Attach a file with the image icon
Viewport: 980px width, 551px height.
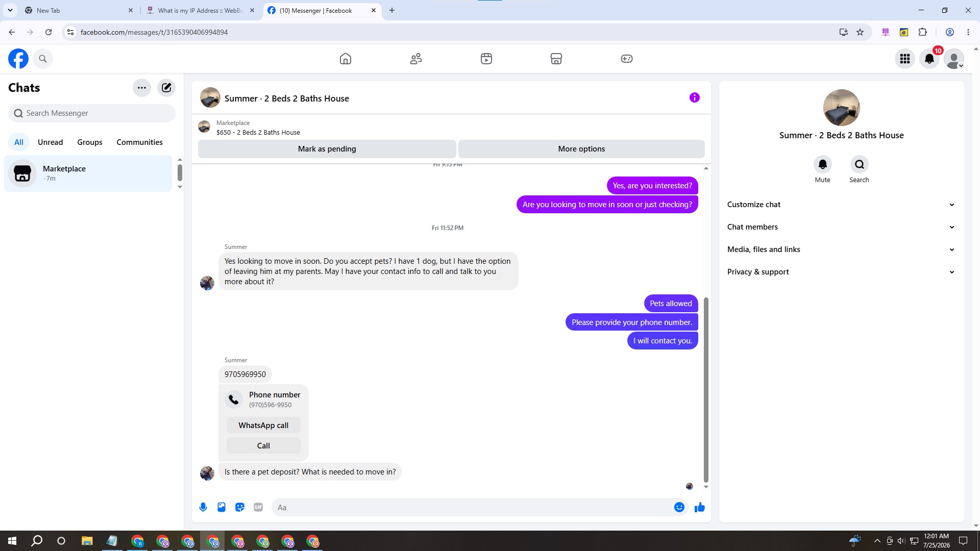[222, 507]
